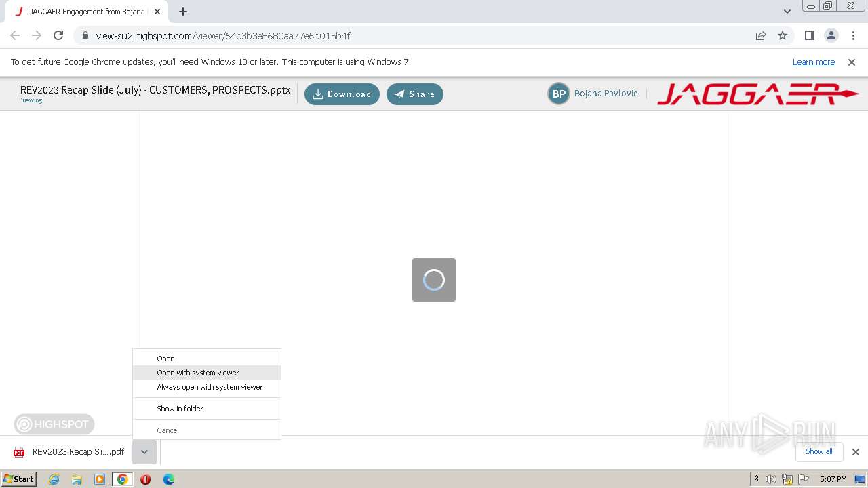Click the PDF file icon in downloads bar
This screenshot has height=488, width=868.
(19, 452)
